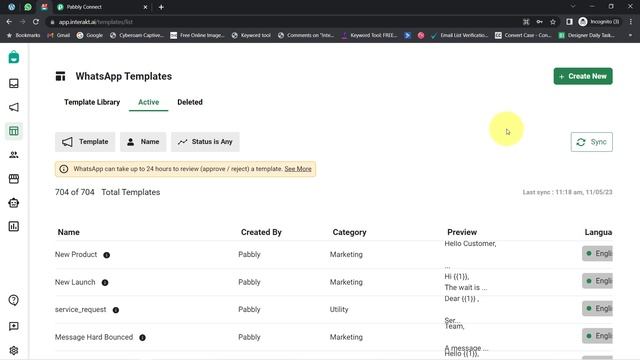Expand the browser tab search chevron
Image resolution: width=640 pixels, height=360 pixels.
tap(573, 7)
